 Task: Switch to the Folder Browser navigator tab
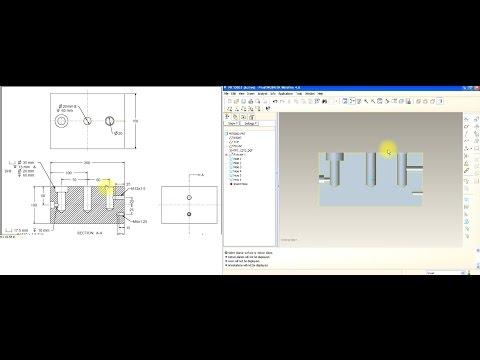point(236,117)
